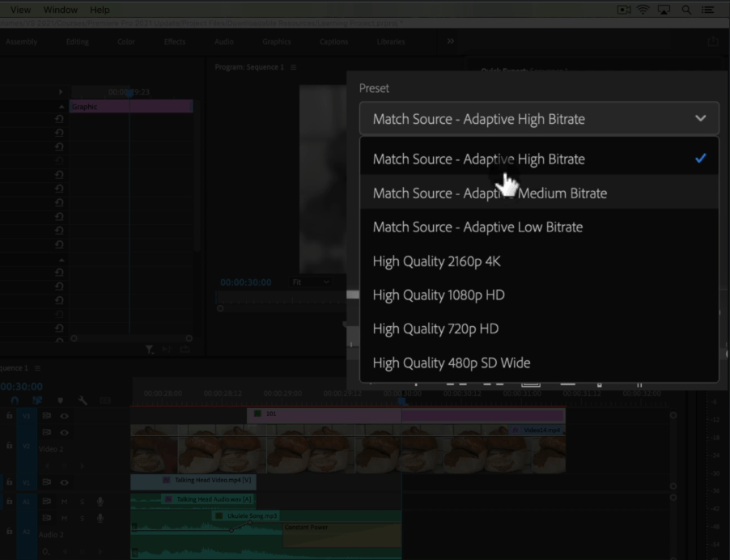Screen dimensions: 730x560
Task: Select Match Source - Adaptive Low Bitrate
Action: click(539, 227)
